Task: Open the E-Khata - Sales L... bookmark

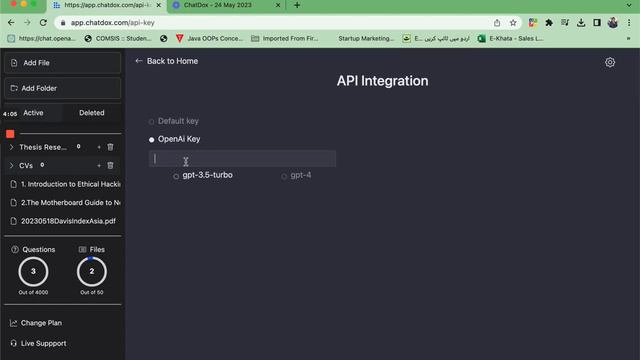Action: point(511,38)
